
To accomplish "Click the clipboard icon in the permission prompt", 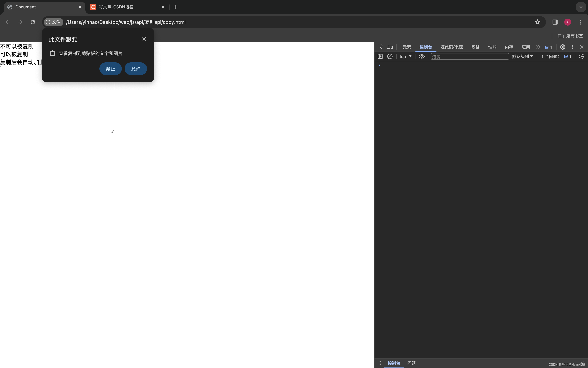I will click(x=52, y=53).
